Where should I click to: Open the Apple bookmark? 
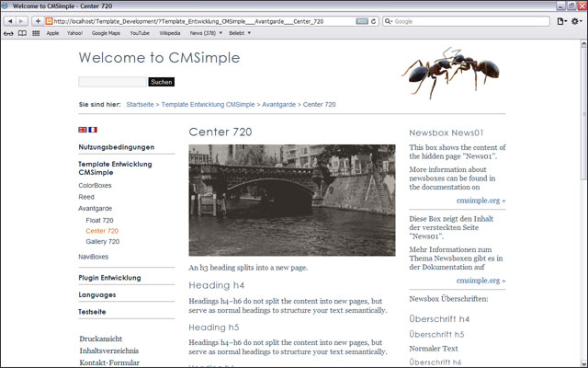point(52,33)
